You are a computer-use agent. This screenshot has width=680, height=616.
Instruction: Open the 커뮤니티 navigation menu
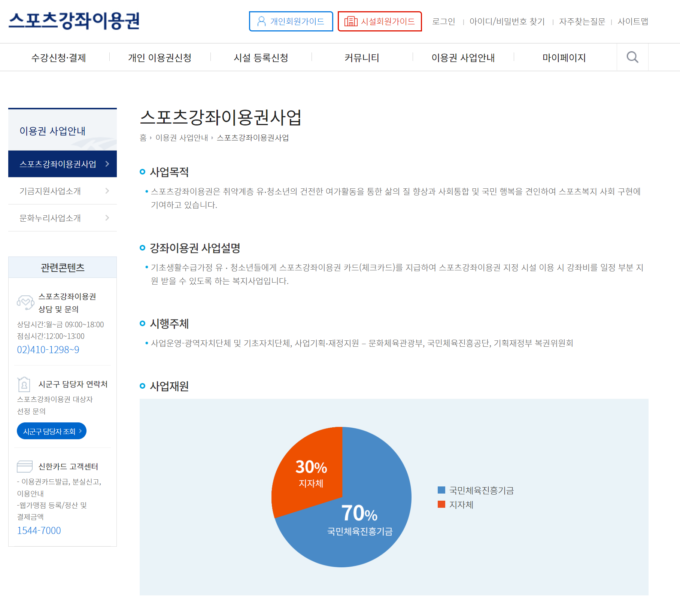[362, 57]
